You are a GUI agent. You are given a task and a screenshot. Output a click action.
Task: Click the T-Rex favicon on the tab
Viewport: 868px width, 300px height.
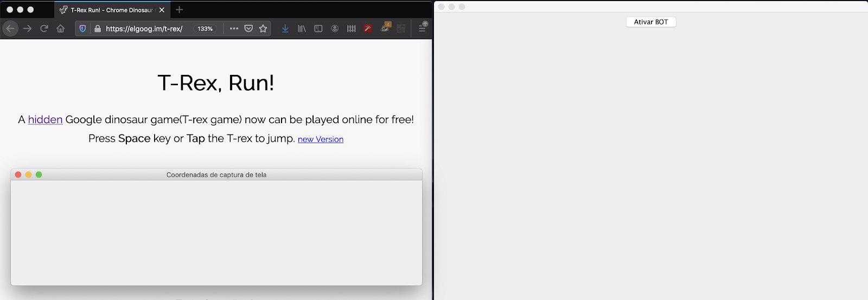(63, 10)
